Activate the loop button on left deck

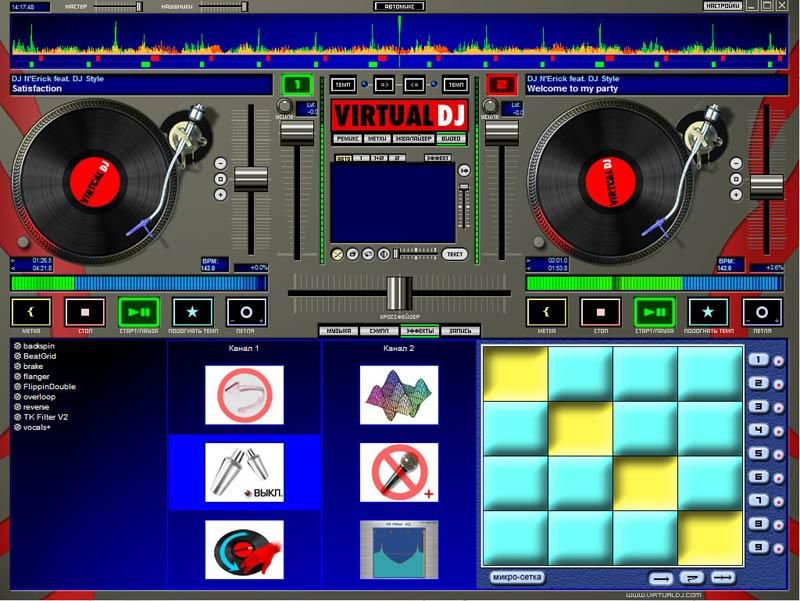tap(246, 312)
